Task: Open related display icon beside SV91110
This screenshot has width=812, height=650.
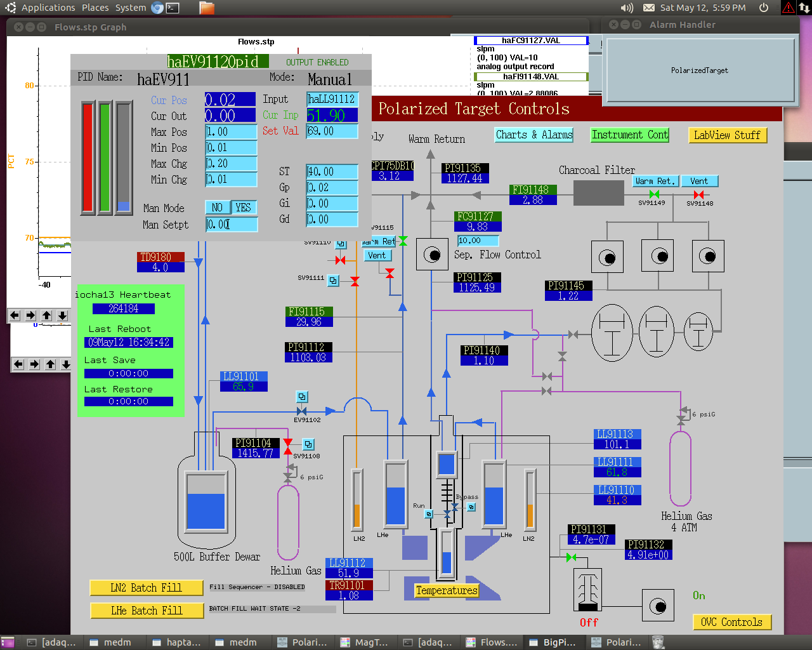Action: point(341,244)
